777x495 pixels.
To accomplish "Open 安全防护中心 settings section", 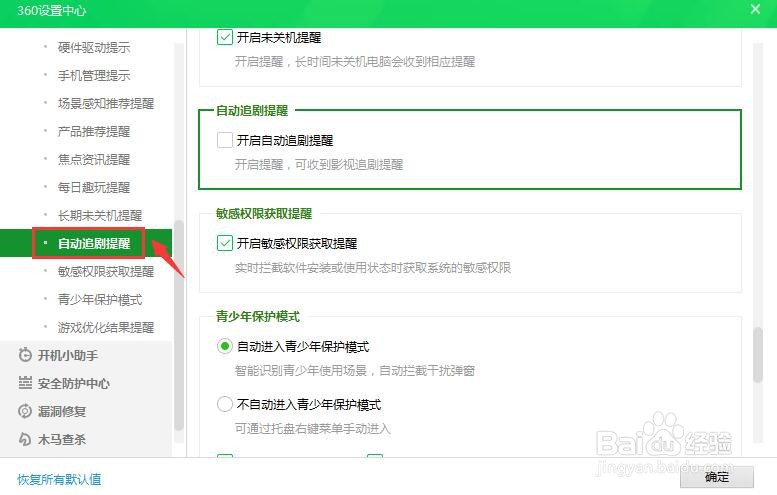I will (x=64, y=384).
